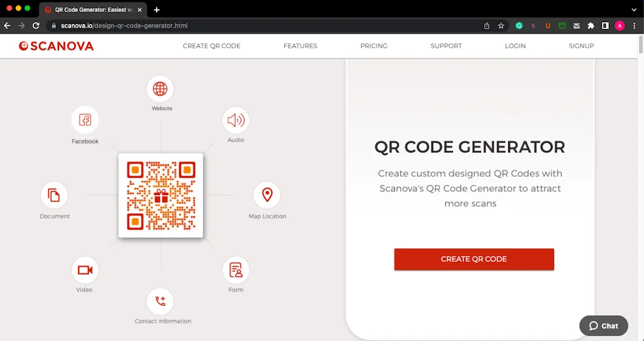View site info lock icon
This screenshot has height=341, width=644.
[x=53, y=25]
